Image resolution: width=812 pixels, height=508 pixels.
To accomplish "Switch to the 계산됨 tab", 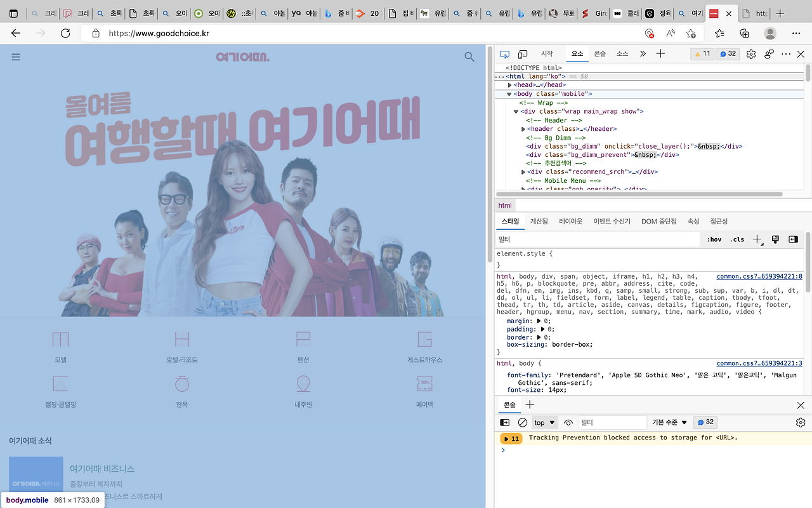I will pos(539,221).
